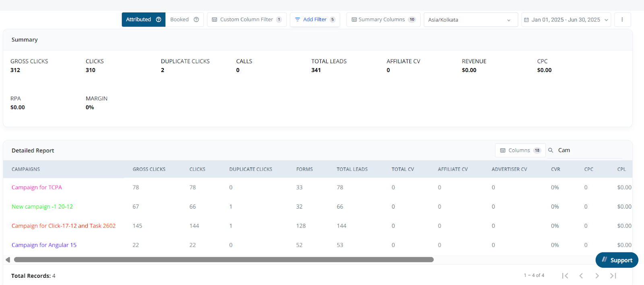The height and width of the screenshot is (285, 644).
Task: Sort by the CVR column header
Action: tap(555, 169)
